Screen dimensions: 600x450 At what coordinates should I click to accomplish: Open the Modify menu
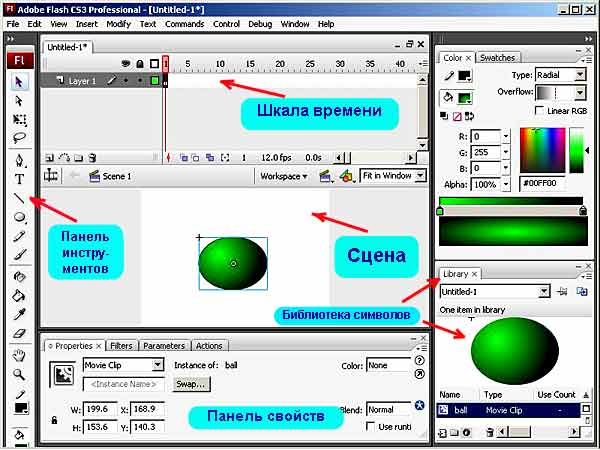(119, 24)
